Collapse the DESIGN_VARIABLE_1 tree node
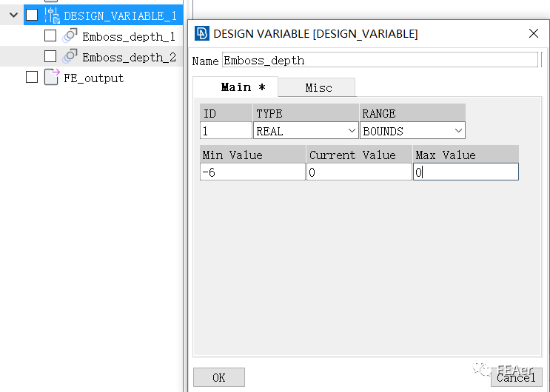This screenshot has width=550, height=392. [13, 15]
